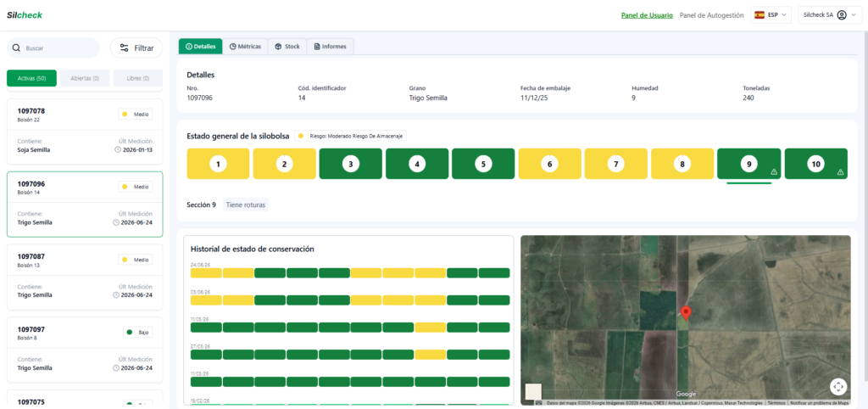Select silobag section 9
The height and width of the screenshot is (409, 868).
(x=749, y=164)
